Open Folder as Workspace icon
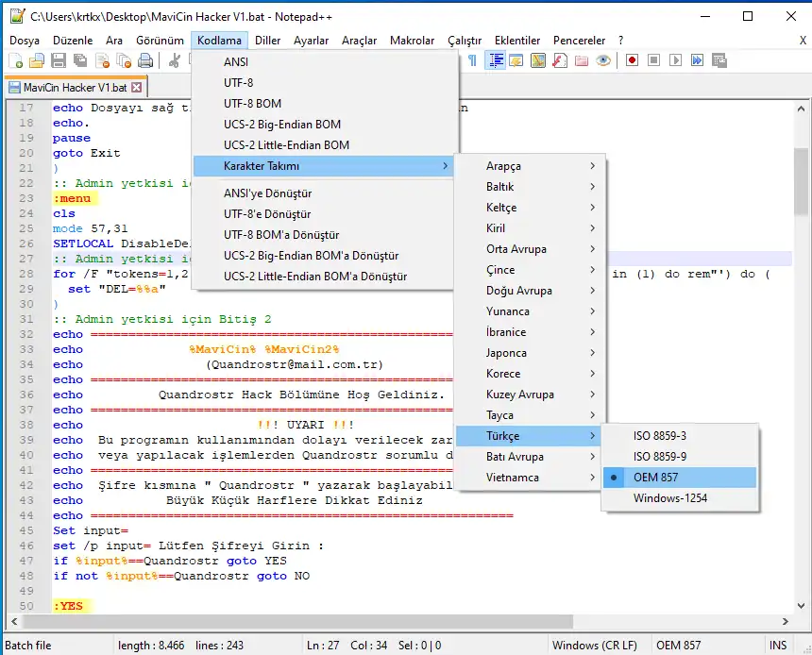Image resolution: width=812 pixels, height=655 pixels. (582, 60)
